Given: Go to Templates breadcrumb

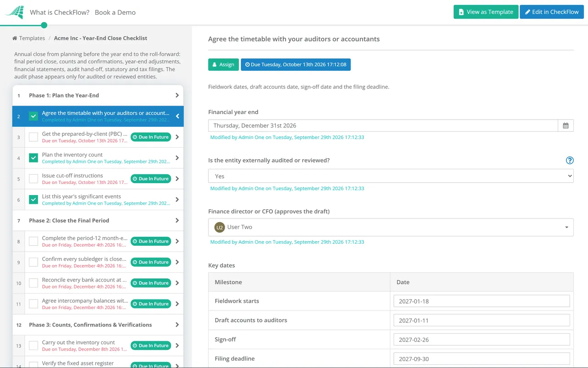Looking at the screenshot, I should (32, 38).
